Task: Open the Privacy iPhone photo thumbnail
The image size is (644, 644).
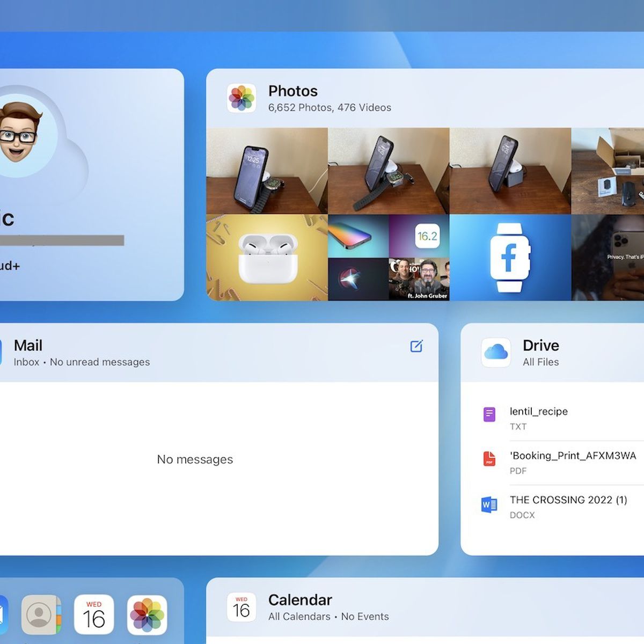Action: 608,258
